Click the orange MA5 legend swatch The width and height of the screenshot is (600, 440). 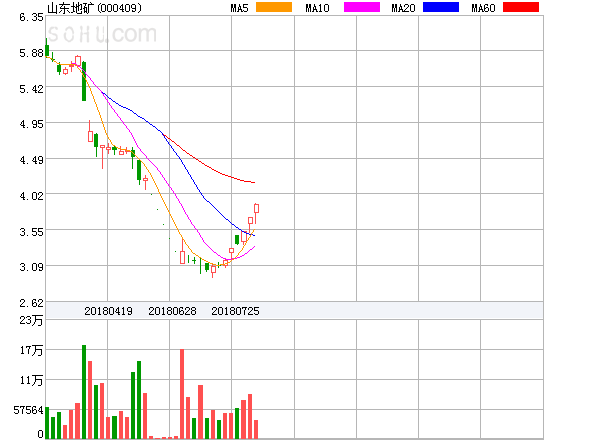[x=274, y=7]
